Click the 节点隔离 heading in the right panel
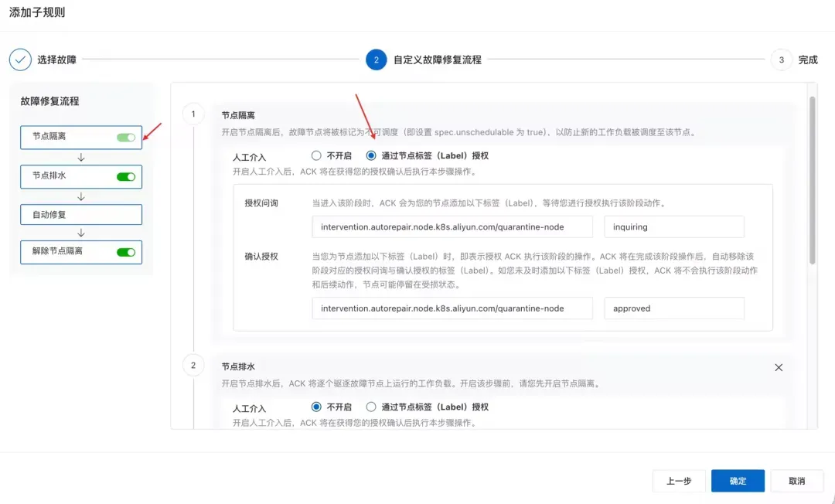Viewport: 835px width, 504px height. pos(238,115)
